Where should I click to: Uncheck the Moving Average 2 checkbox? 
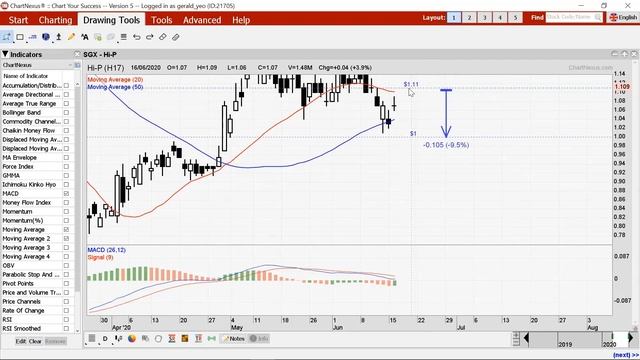66,238
